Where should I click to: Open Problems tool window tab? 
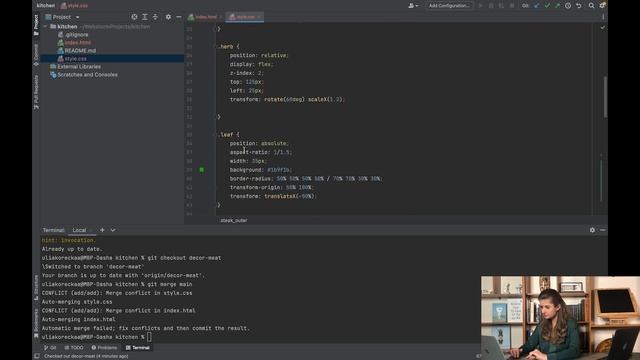click(104, 348)
